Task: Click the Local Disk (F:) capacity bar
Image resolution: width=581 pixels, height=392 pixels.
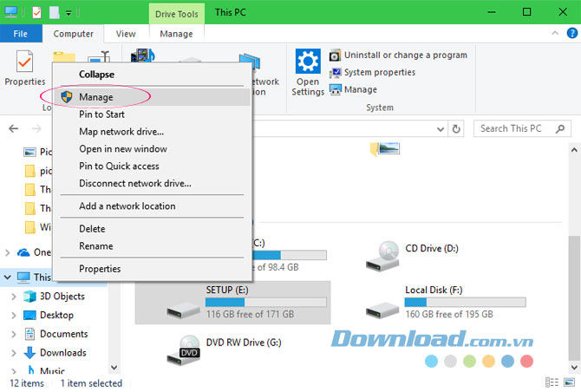Action: (465, 303)
